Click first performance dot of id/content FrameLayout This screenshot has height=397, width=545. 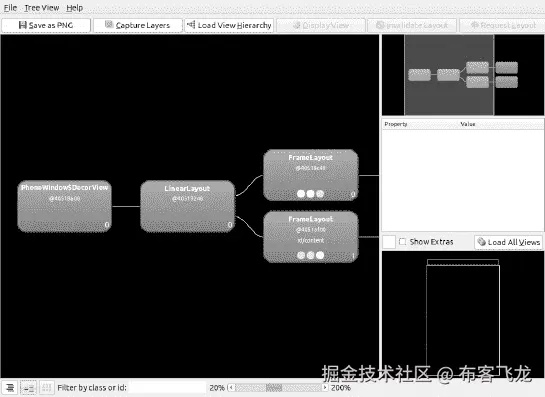point(301,255)
